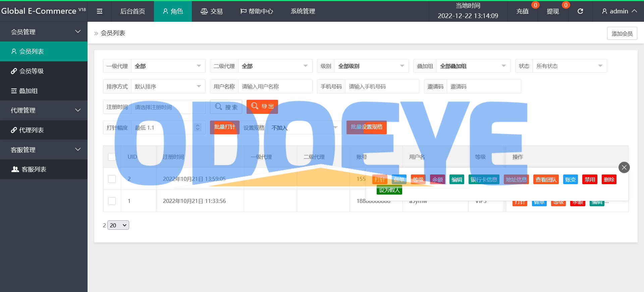Image resolution: width=644 pixels, height=292 pixels.
Task: Focus the 手机号码 input field
Action: click(x=382, y=86)
